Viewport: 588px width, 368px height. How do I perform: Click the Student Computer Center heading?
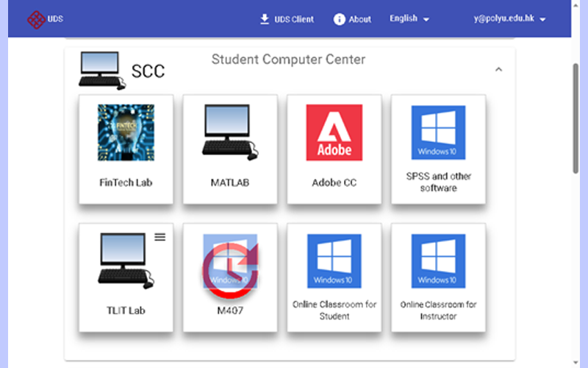(288, 59)
